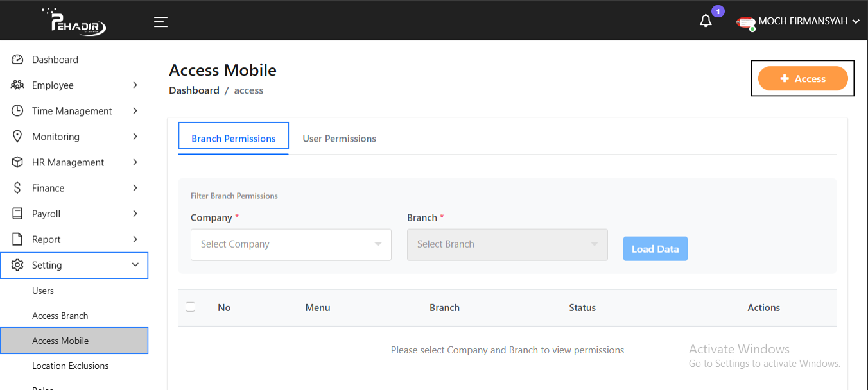Toggle the table header select-all checkbox
The height and width of the screenshot is (390, 868).
pyautogui.click(x=190, y=307)
